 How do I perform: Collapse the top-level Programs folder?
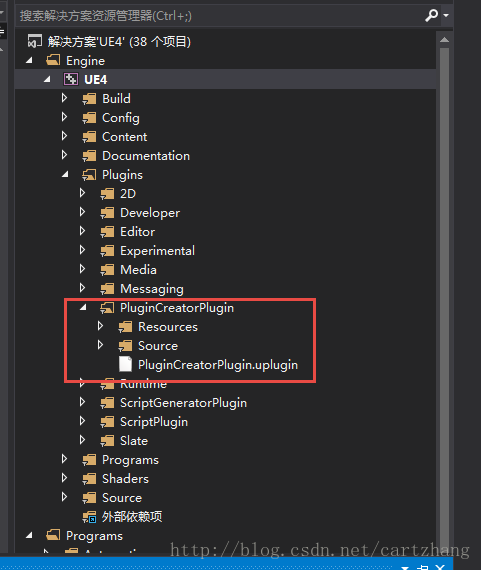(x=29, y=535)
